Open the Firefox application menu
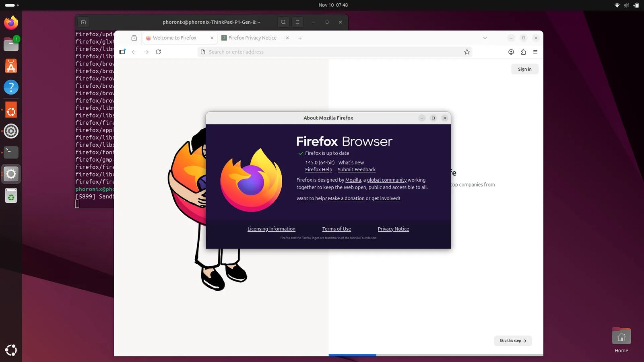Viewport: 644px width, 362px height. coord(535,52)
